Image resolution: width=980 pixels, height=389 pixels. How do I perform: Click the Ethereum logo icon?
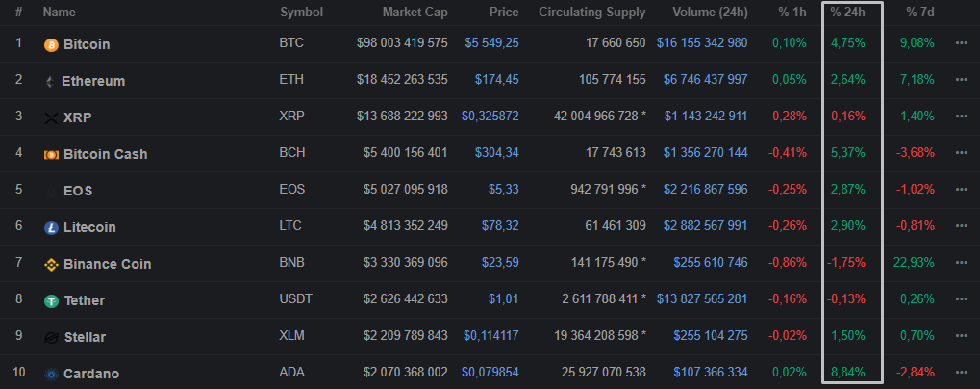(x=51, y=82)
